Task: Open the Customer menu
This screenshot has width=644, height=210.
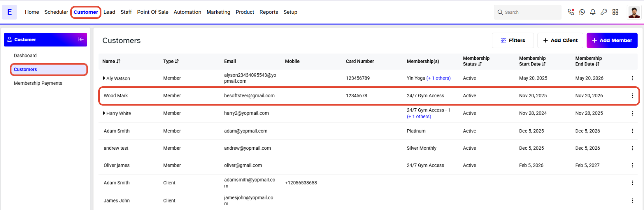Action: click(x=86, y=12)
